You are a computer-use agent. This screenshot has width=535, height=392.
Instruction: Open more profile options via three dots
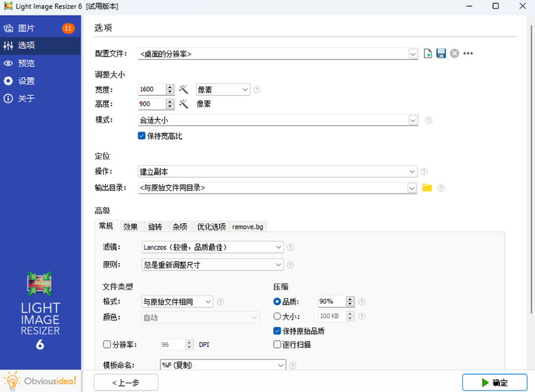[x=468, y=54]
